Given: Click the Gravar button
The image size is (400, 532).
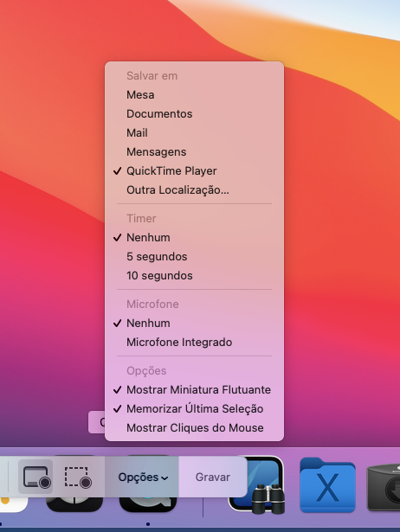Looking at the screenshot, I should click(213, 477).
